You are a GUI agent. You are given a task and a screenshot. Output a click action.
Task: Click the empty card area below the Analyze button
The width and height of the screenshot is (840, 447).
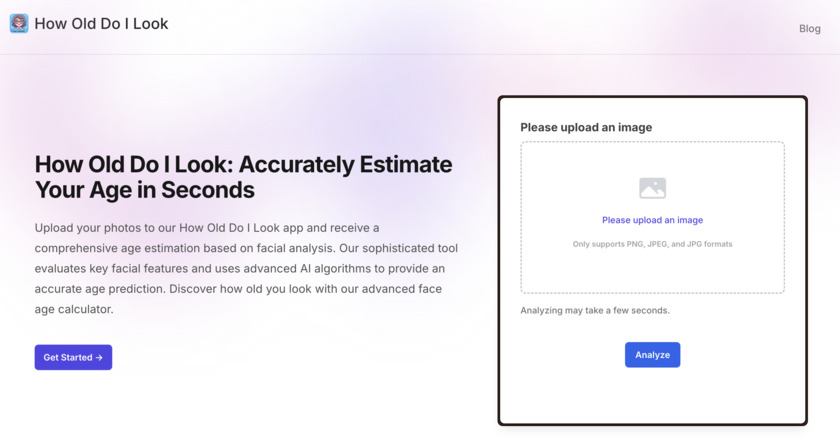point(652,395)
